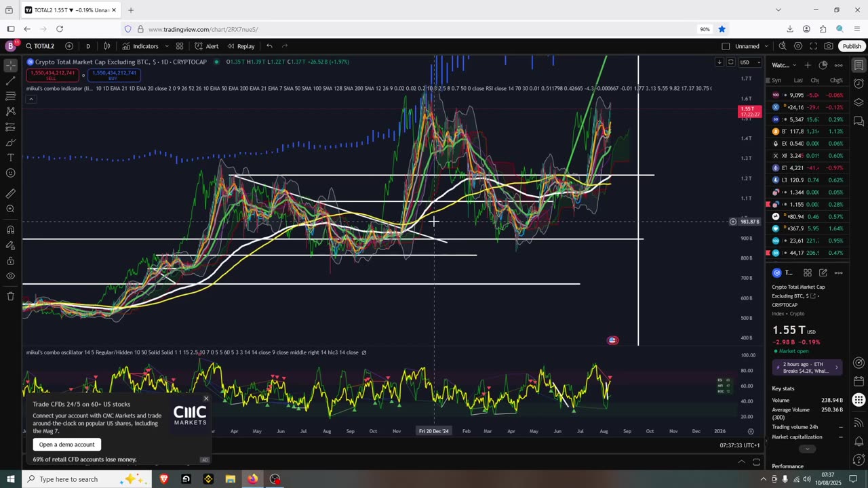Open the object tree layers panel
868x488 pixels.
pos(859,102)
